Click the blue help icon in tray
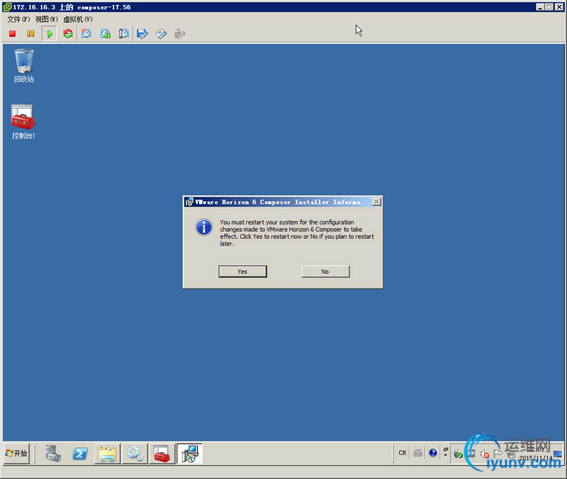Image resolution: width=567 pixels, height=479 pixels. click(x=433, y=453)
